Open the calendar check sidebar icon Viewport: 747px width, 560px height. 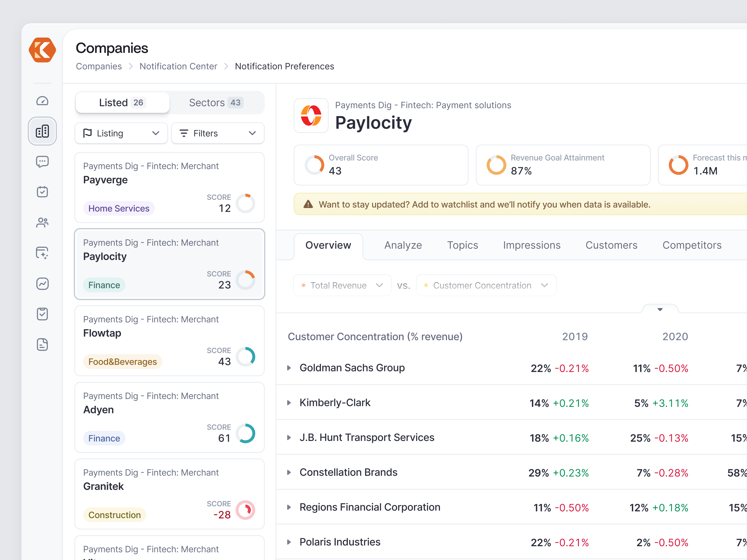point(42,192)
